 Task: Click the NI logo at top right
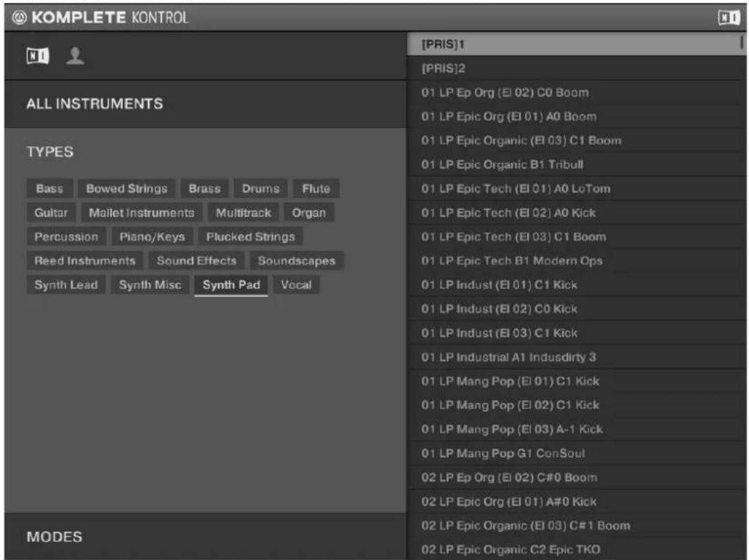coord(728,18)
